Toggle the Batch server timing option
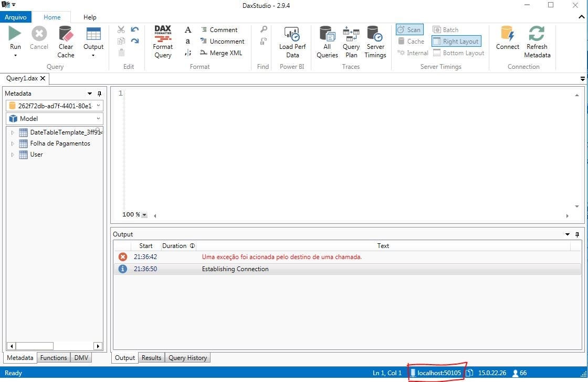 446,29
